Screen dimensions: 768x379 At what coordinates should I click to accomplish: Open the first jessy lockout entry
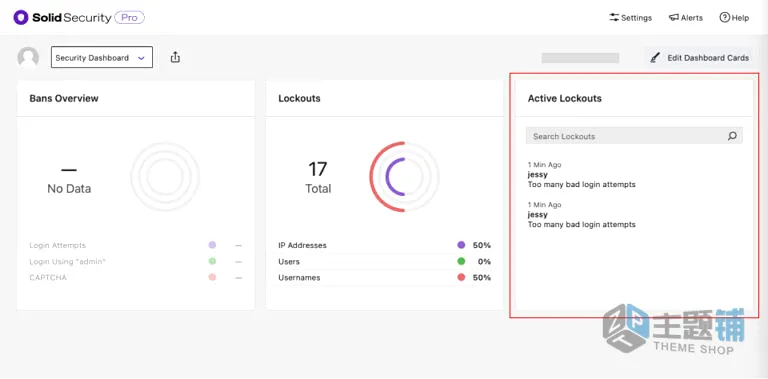[x=581, y=175]
